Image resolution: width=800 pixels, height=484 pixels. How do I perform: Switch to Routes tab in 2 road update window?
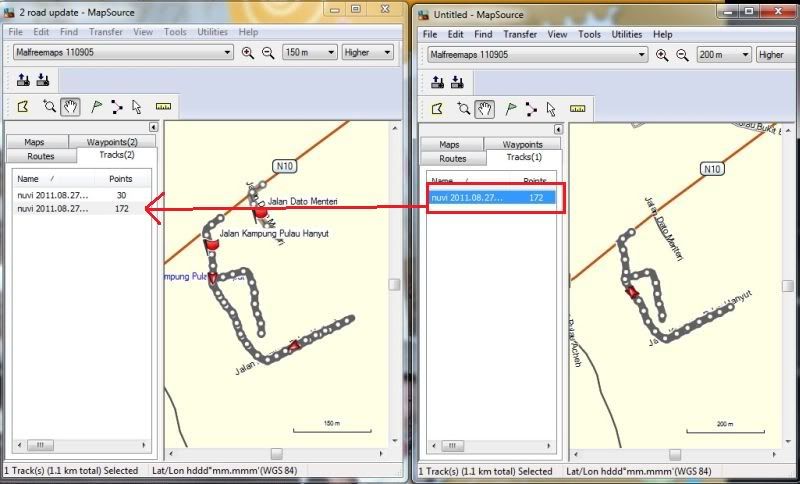pyautogui.click(x=41, y=156)
